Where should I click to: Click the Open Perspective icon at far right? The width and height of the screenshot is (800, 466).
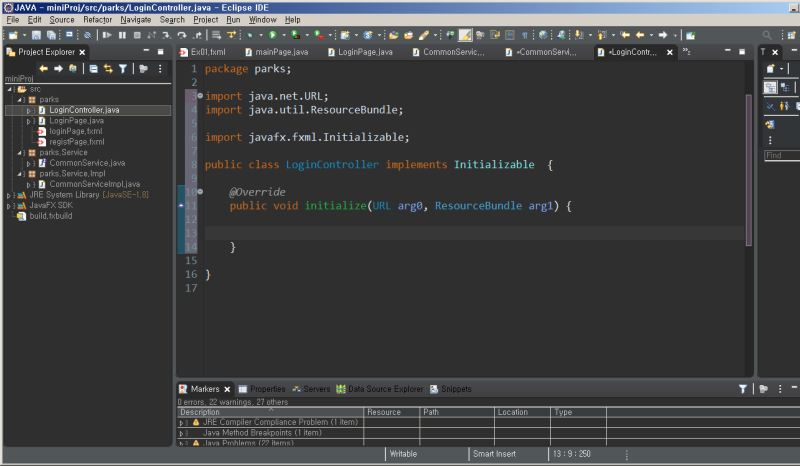pos(791,35)
